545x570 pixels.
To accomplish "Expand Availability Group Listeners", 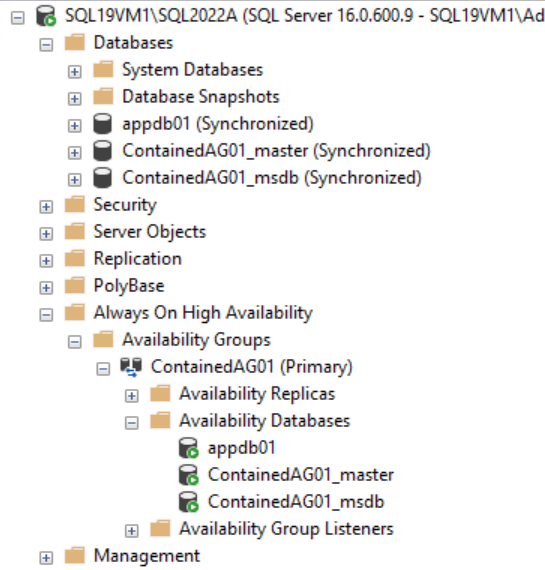I will (x=132, y=531).
